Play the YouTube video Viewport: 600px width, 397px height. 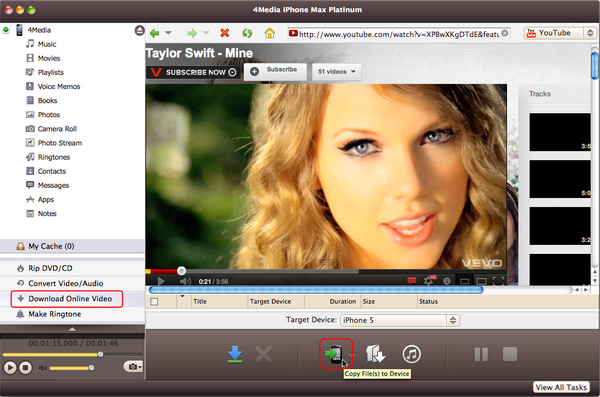coord(161,281)
